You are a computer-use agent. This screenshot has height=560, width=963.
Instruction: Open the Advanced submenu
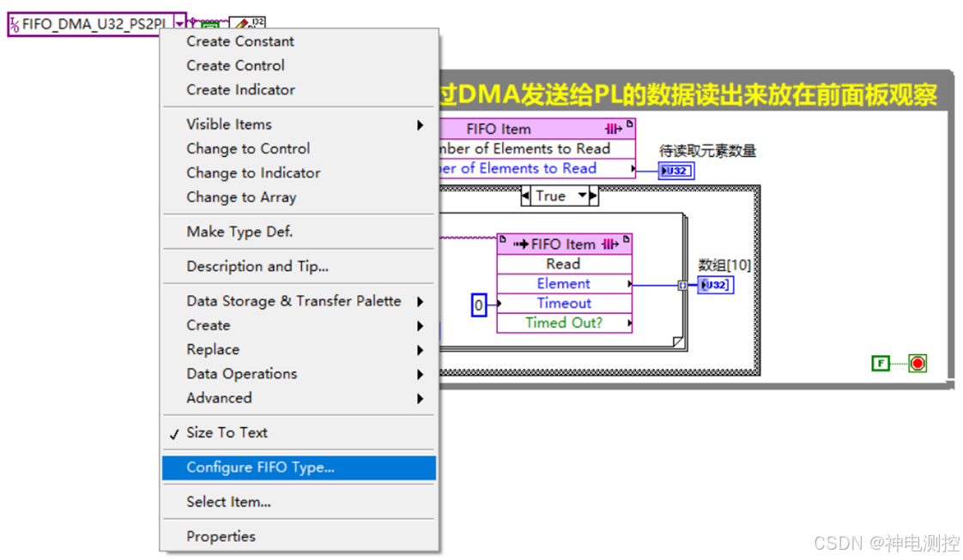point(299,397)
